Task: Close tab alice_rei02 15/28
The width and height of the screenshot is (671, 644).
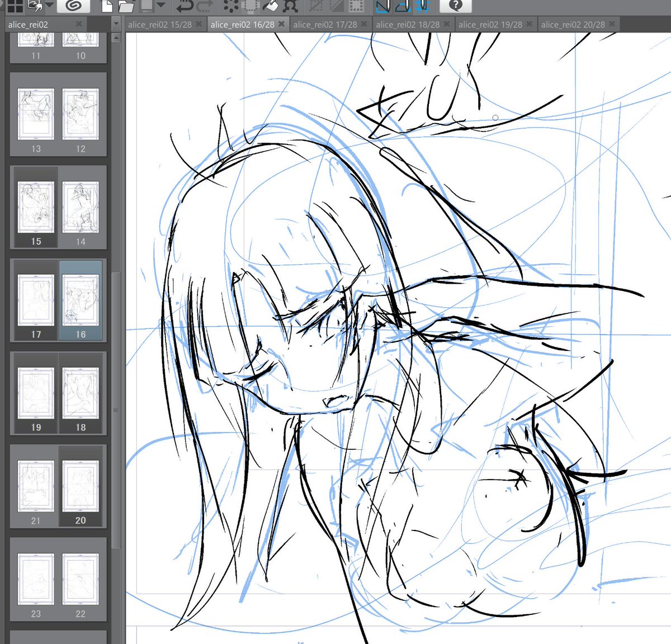Action: click(x=199, y=24)
